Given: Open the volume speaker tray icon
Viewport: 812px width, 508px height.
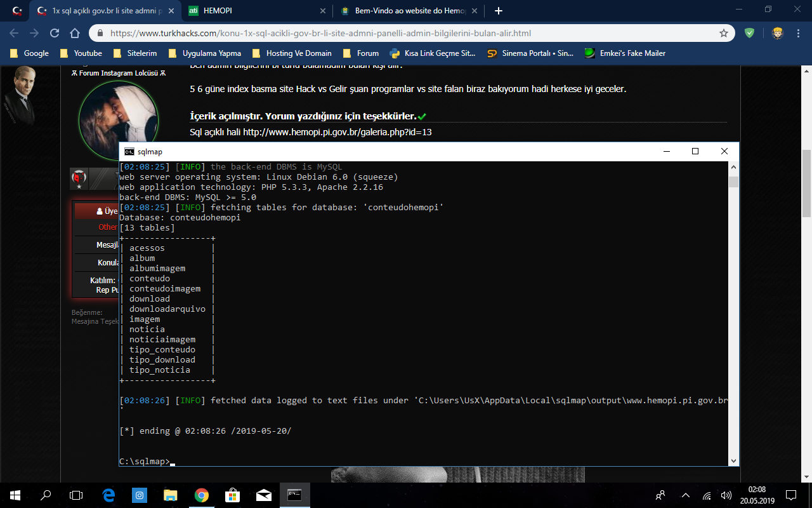Looking at the screenshot, I should (x=726, y=495).
